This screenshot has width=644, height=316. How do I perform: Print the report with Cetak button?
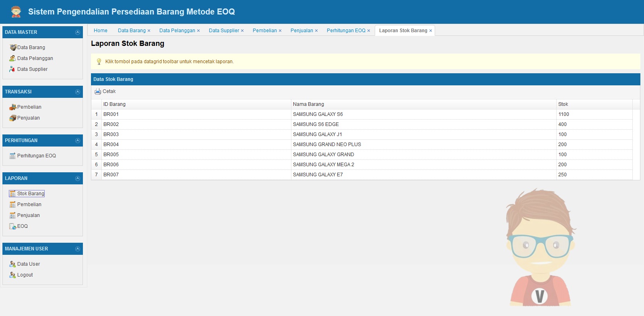point(105,92)
